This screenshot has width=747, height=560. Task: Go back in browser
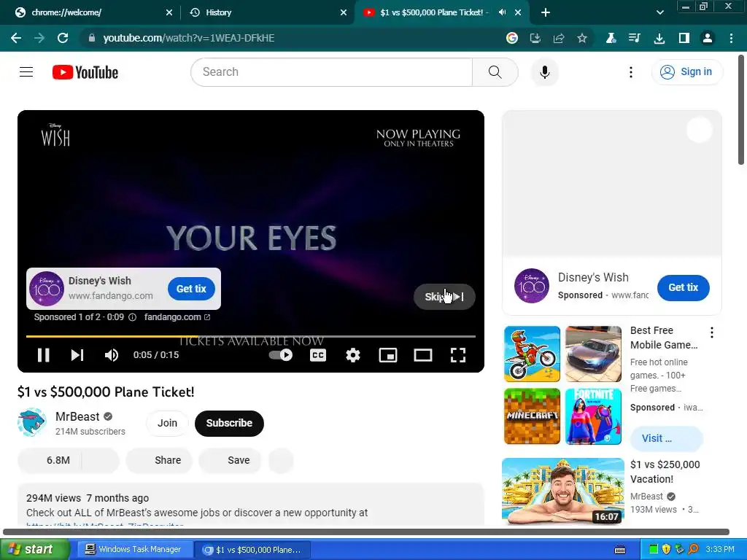16,38
